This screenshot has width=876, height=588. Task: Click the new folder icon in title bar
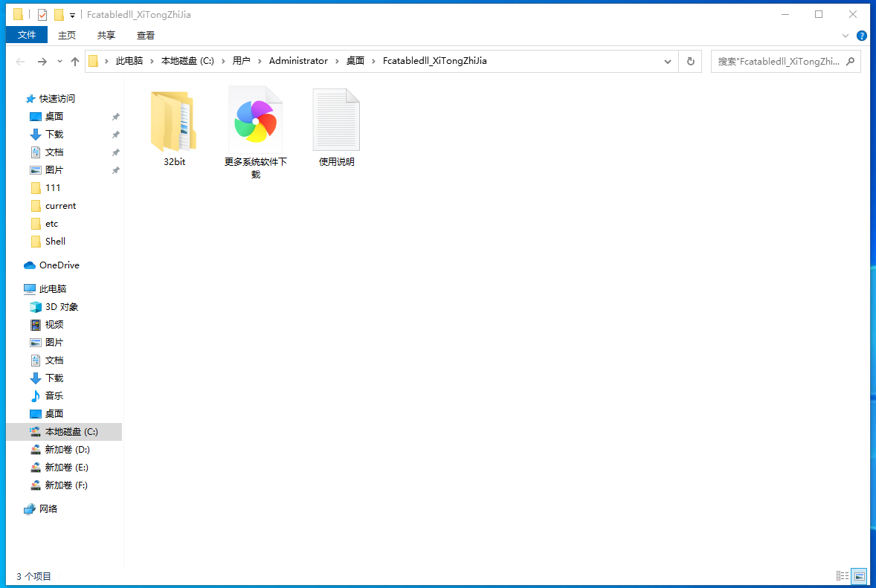(59, 15)
